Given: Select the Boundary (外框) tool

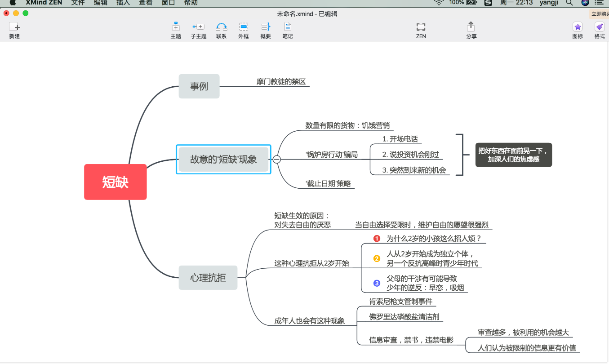Looking at the screenshot, I should [x=243, y=27].
